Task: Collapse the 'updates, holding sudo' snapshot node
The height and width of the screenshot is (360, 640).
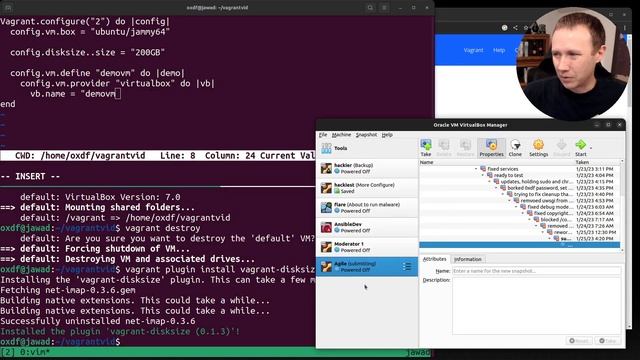Action: (x=489, y=182)
